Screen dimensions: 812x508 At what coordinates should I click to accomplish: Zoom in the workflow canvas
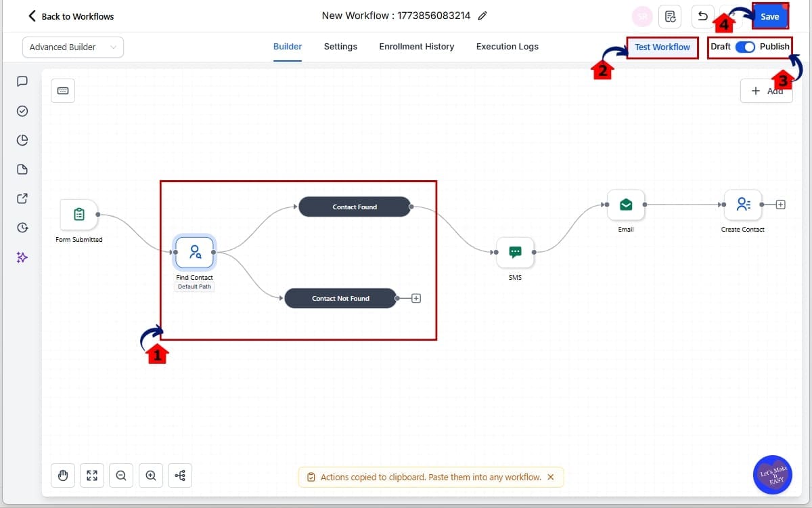(150, 476)
